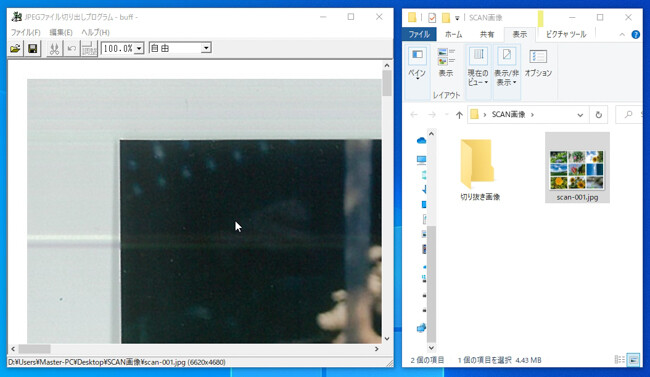
Task: Click the horizontal scrollbar thumb in the cropper window
Action: pos(34,349)
